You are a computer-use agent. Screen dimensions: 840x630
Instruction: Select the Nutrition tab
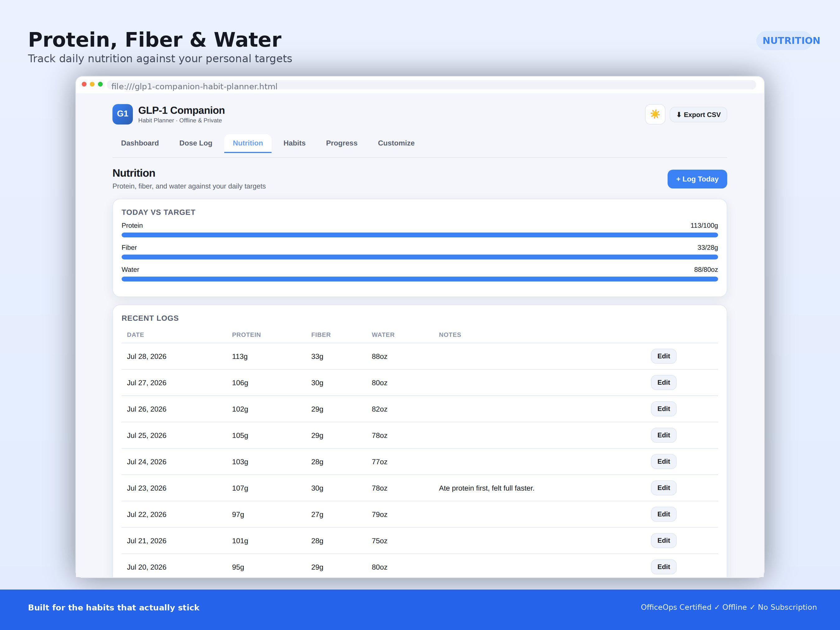point(248,143)
